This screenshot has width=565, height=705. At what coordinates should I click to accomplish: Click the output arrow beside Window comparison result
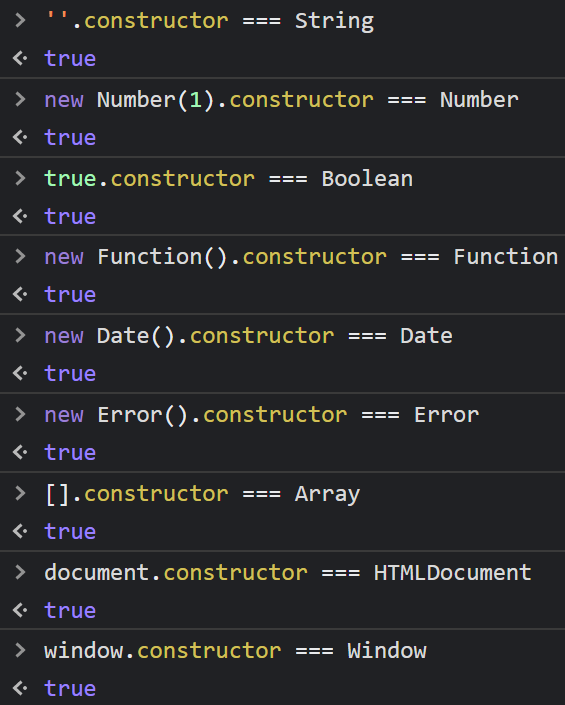coord(20,688)
